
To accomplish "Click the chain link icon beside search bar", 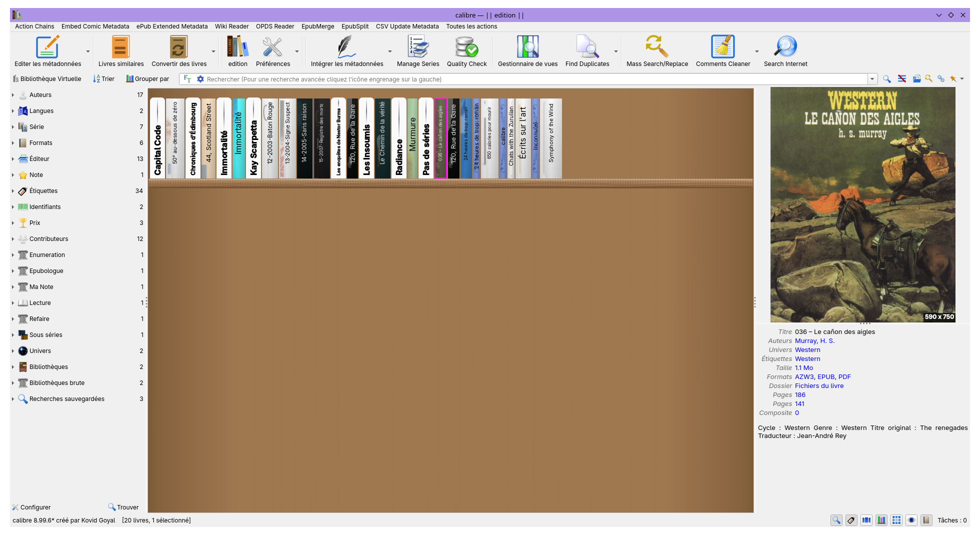I will (941, 79).
